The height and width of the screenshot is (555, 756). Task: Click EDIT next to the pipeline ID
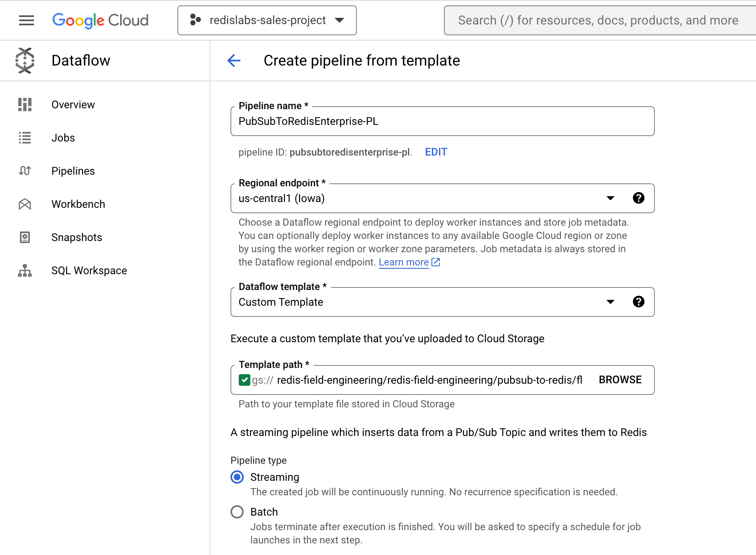[x=435, y=152]
